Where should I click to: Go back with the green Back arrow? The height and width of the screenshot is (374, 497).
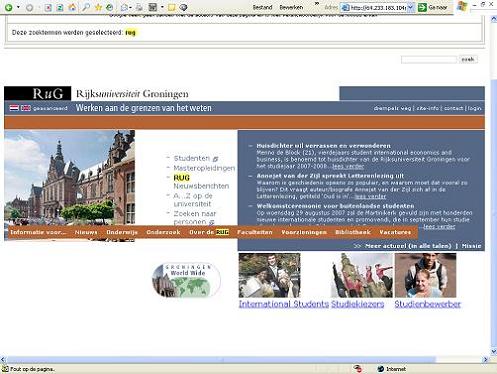(9, 7)
